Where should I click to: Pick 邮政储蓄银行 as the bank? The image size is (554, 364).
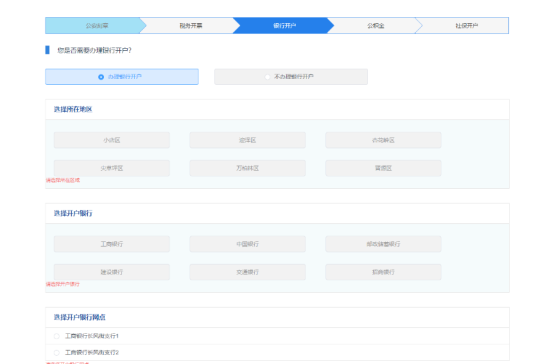[x=383, y=244]
